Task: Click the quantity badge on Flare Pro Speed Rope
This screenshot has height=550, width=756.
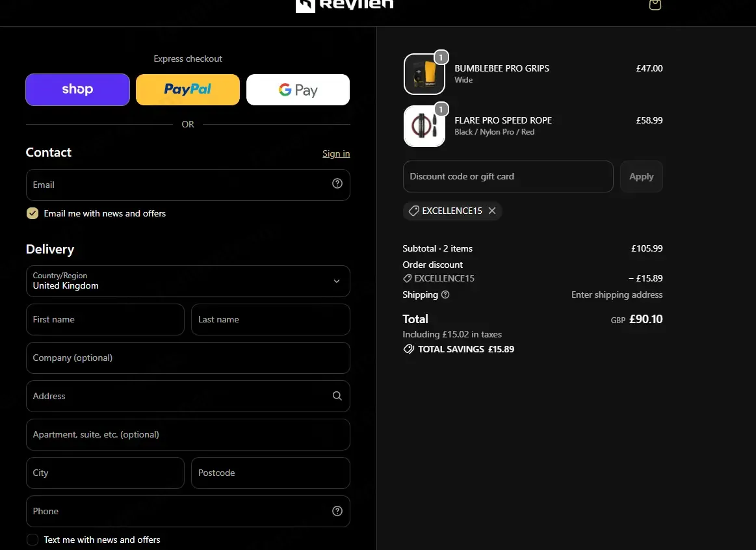Action: 441,109
